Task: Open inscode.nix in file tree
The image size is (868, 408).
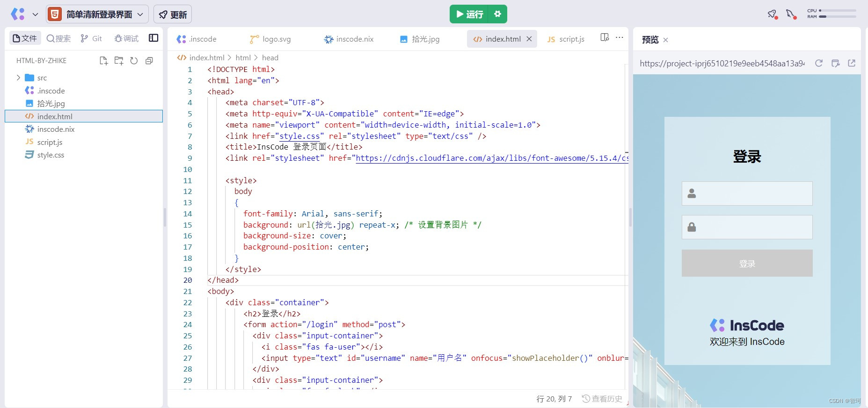Action: pos(84,129)
